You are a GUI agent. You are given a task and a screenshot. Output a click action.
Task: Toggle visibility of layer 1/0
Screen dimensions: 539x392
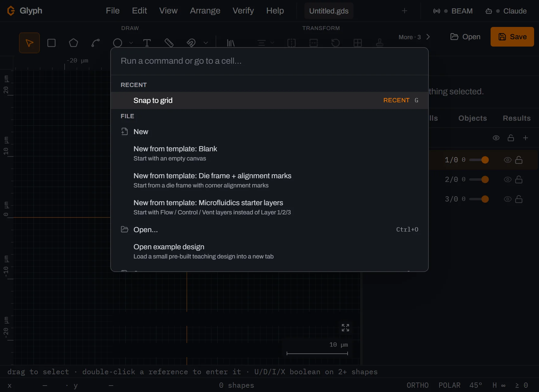point(508,160)
